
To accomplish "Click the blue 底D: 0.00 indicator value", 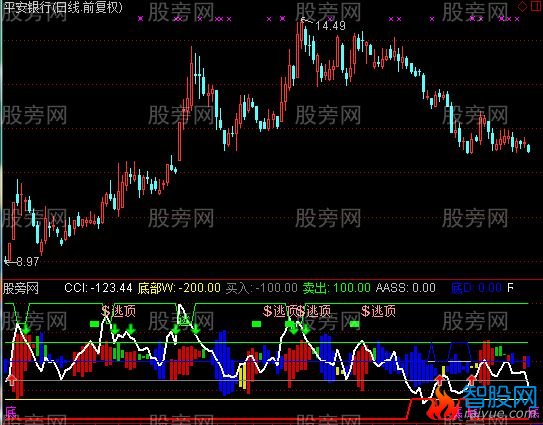I will pyautogui.click(x=477, y=288).
